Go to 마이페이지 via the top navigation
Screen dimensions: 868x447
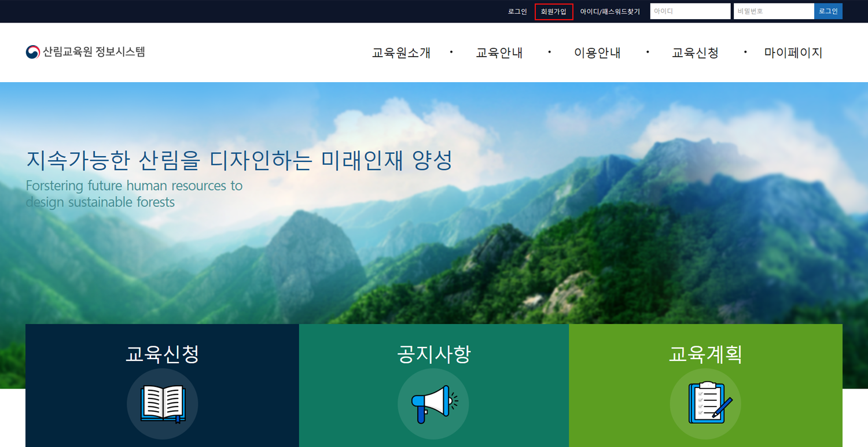[793, 52]
